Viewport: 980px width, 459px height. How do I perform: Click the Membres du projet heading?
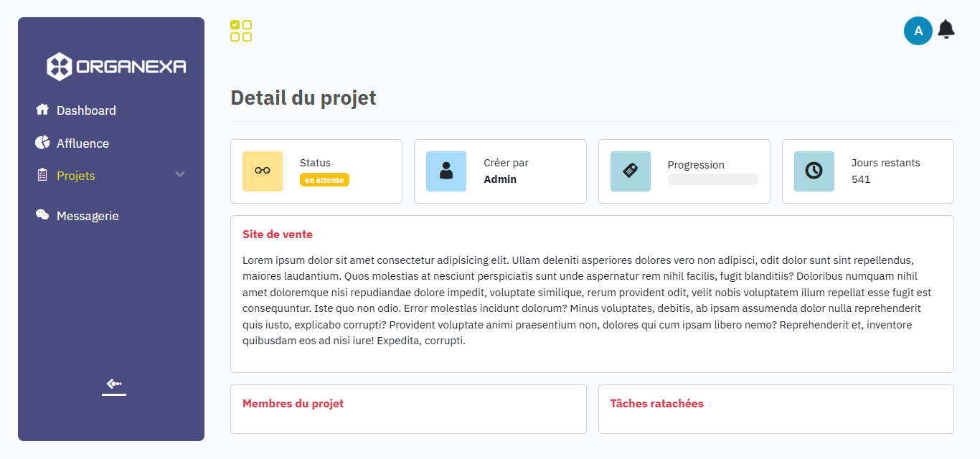pyautogui.click(x=293, y=404)
